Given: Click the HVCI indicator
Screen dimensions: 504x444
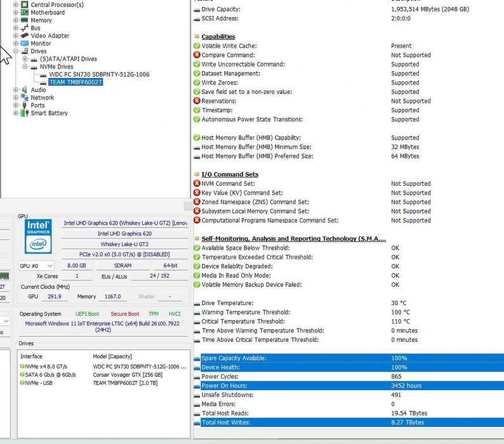Looking at the screenshot, I should coord(175,314).
